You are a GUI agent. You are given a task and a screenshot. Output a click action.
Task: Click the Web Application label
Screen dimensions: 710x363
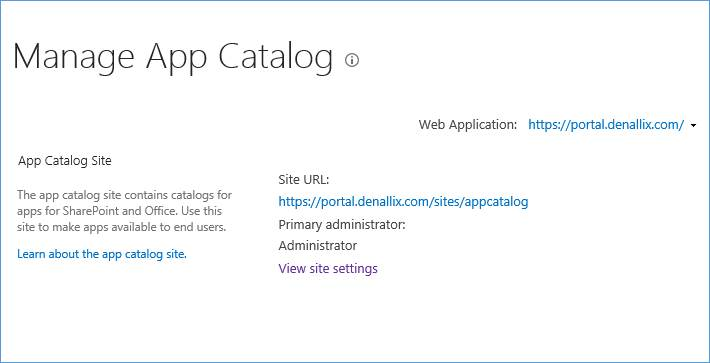tap(468, 125)
